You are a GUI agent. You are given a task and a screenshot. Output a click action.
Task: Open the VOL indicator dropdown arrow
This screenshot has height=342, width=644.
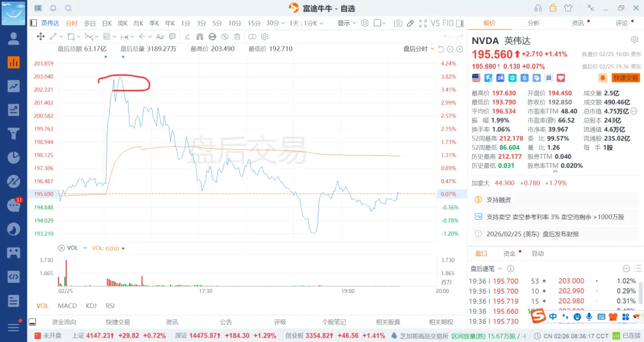click(85, 248)
